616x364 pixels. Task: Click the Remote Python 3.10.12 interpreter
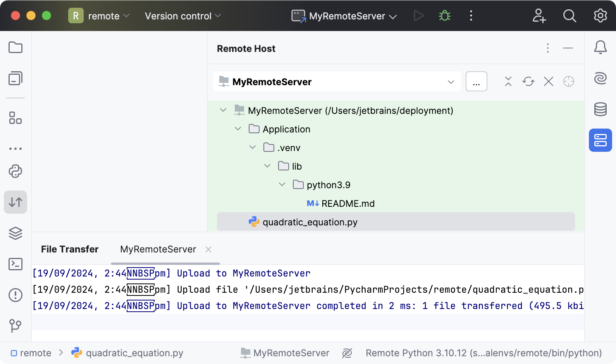tap(484, 353)
